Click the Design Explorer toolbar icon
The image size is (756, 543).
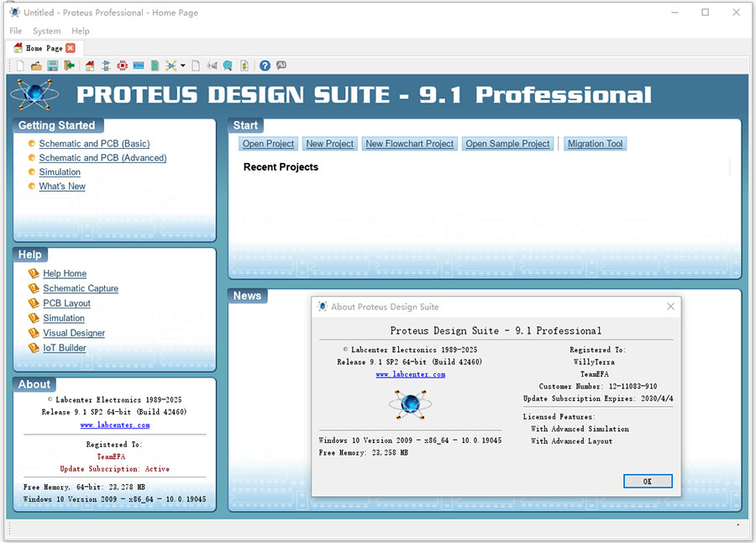click(171, 66)
